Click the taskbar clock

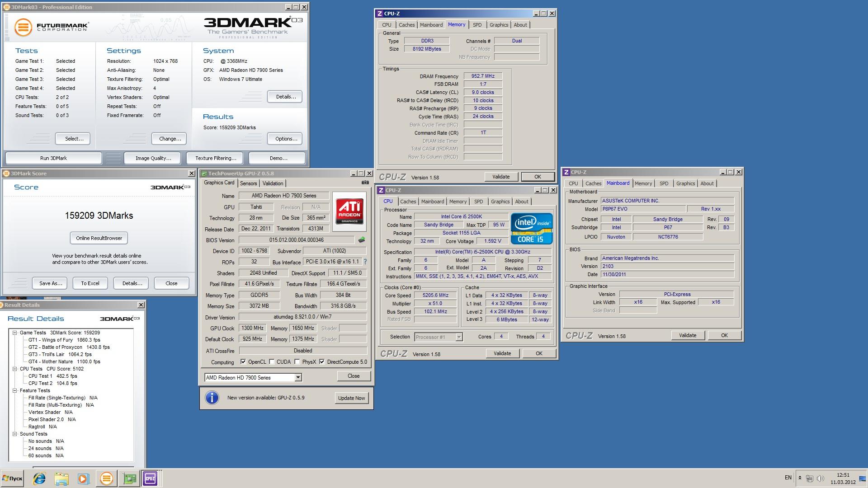pyautogui.click(x=843, y=479)
